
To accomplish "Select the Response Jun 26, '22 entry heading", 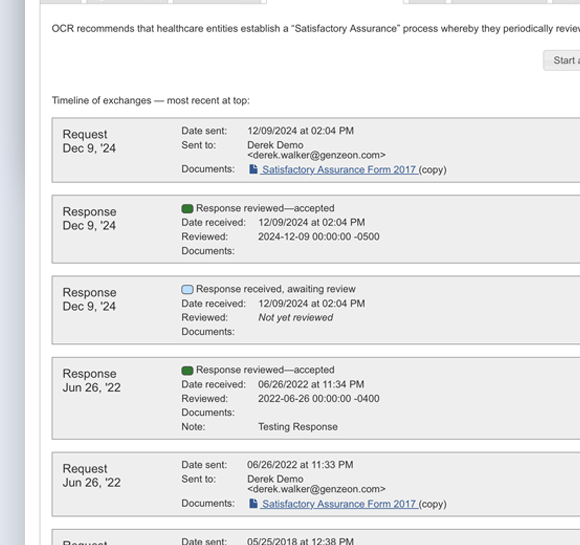I will pyautogui.click(x=92, y=381).
